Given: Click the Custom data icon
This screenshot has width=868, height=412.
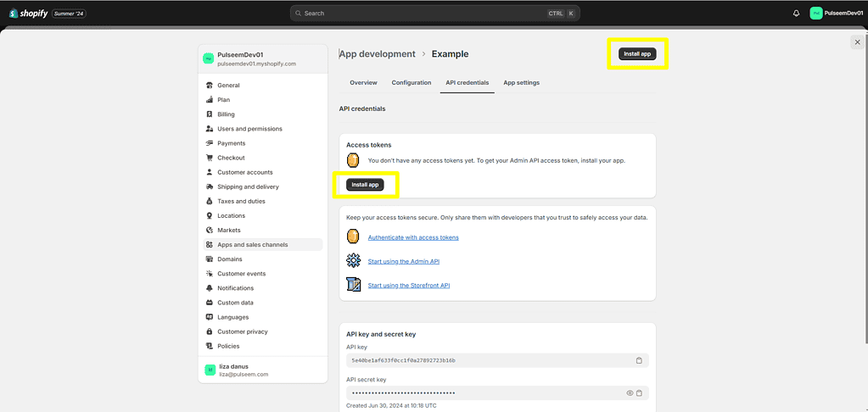Looking at the screenshot, I should point(210,303).
